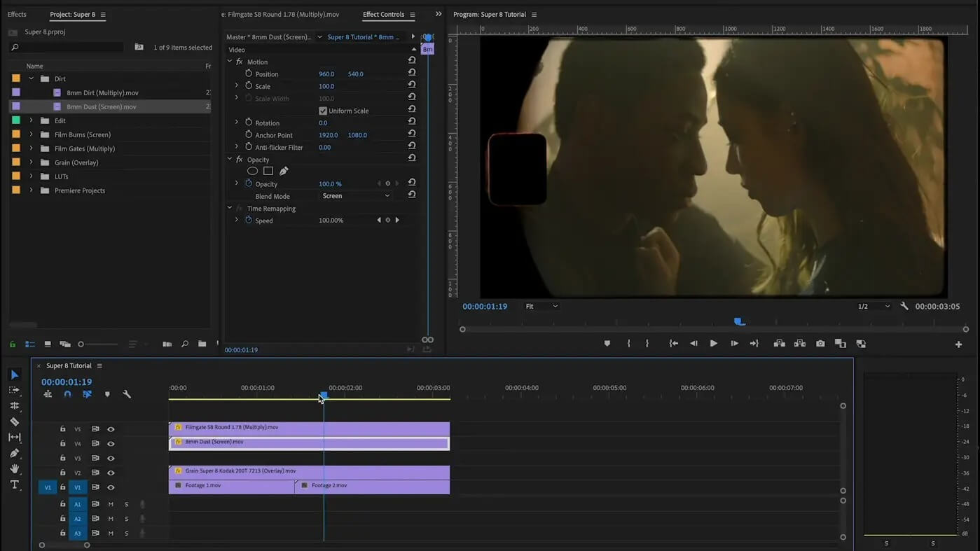Image resolution: width=980 pixels, height=551 pixels.
Task: Click the project panel thumbnail zoom slider
Action: [81, 344]
